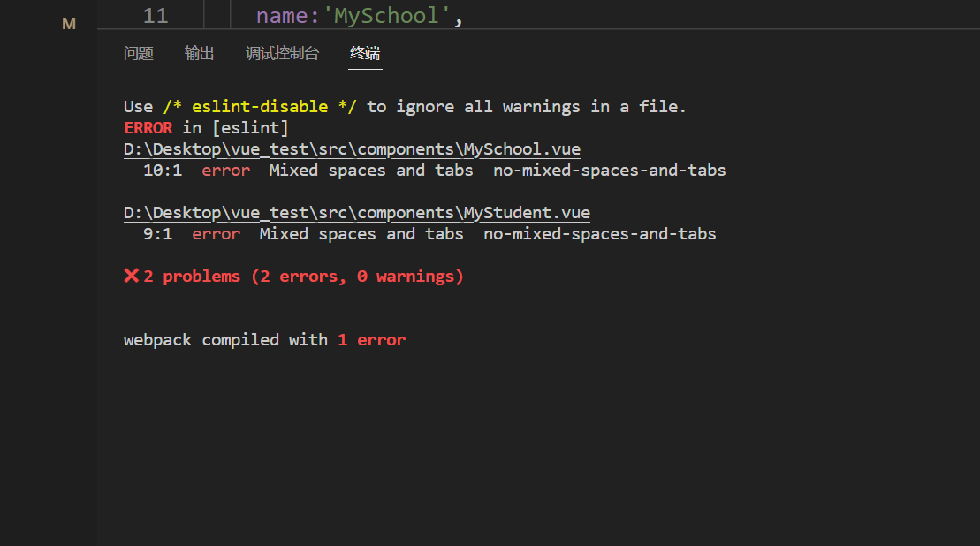Click 'Mixed spaces and tabs' message under MySchool.vue
This screenshot has height=546, width=980.
pyautogui.click(x=370, y=171)
